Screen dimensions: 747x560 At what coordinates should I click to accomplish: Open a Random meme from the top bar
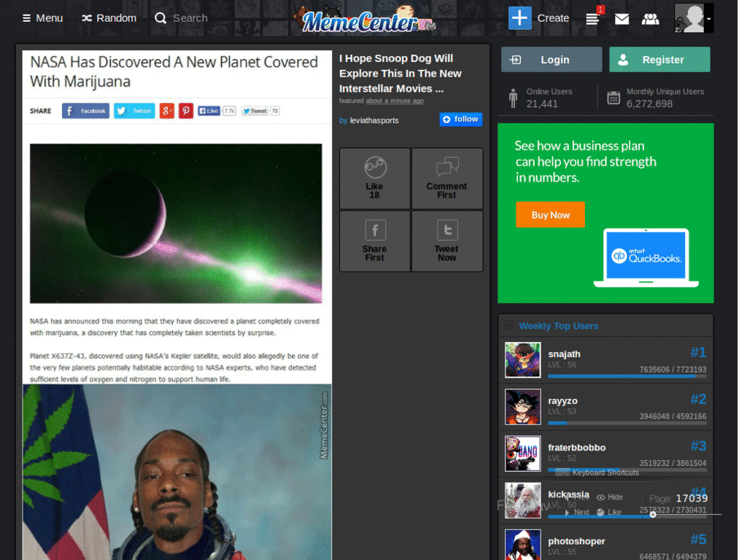(x=109, y=18)
